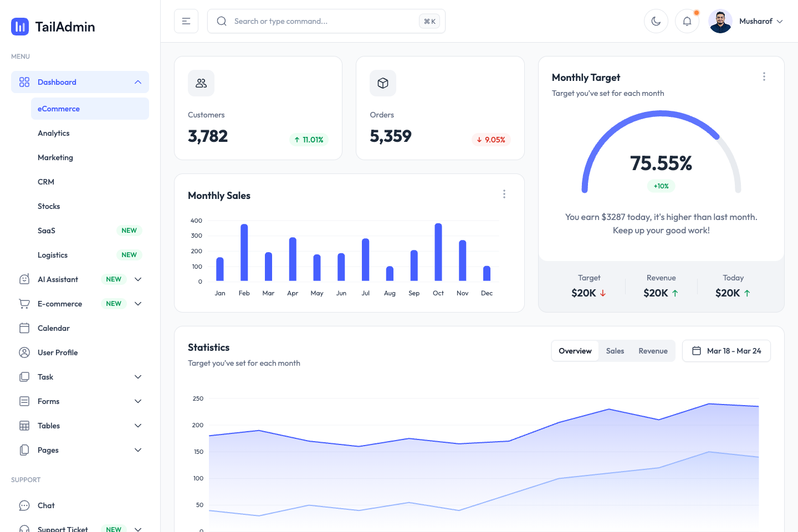The width and height of the screenshot is (798, 532).
Task: Go to the Analytics dashboard page
Action: (x=54, y=133)
